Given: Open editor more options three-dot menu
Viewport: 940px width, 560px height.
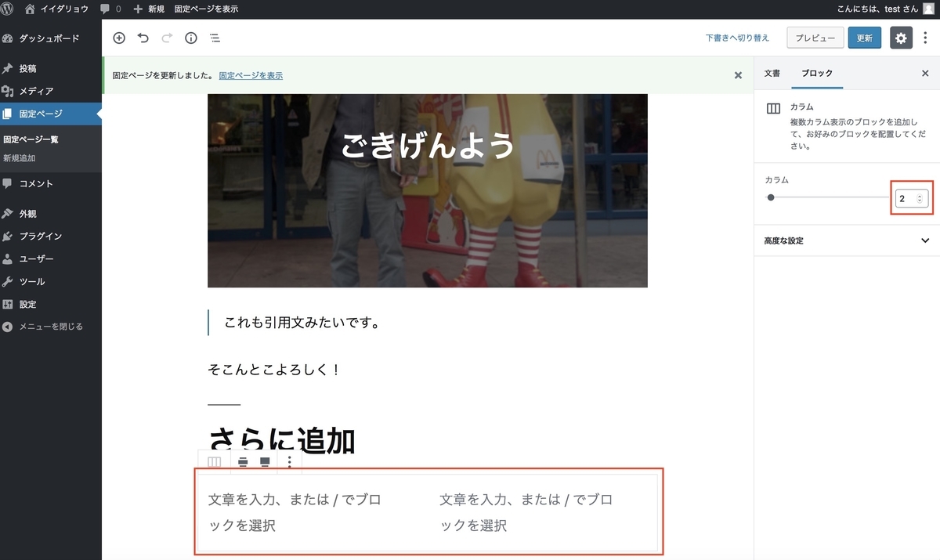Looking at the screenshot, I should pyautogui.click(x=925, y=38).
